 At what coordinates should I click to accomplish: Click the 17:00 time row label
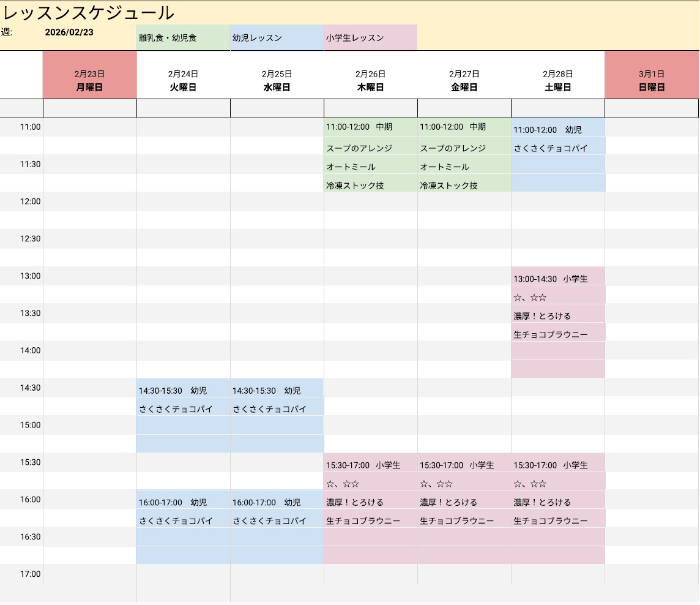(x=31, y=574)
